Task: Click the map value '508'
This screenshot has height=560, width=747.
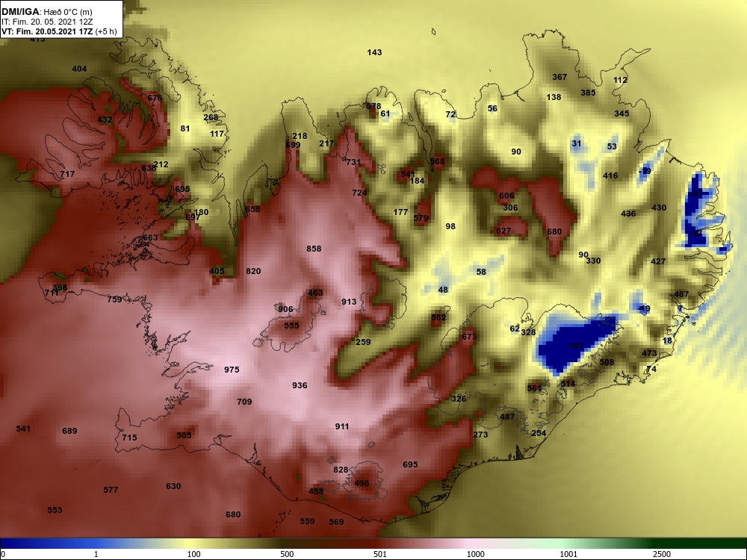Action: click(x=607, y=362)
